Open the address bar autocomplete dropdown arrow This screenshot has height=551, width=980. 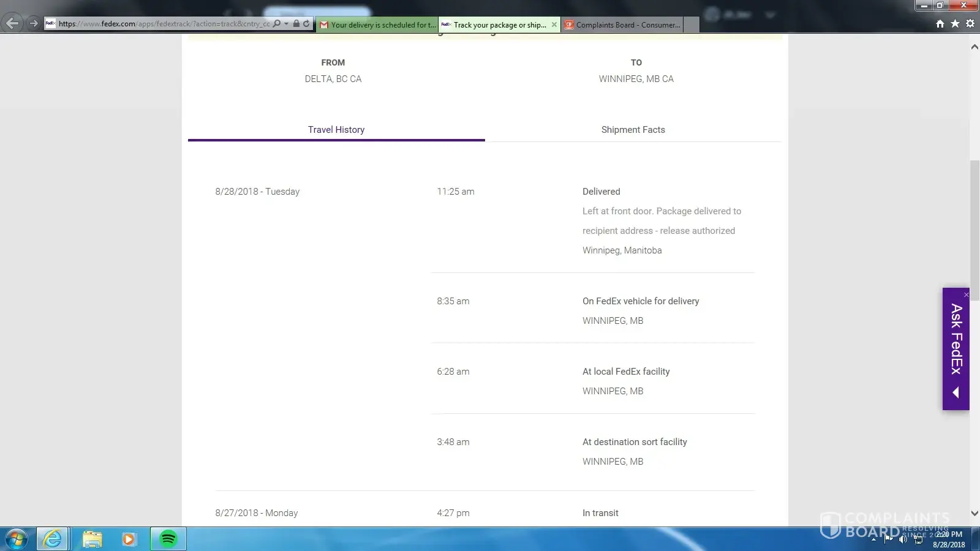point(286,24)
